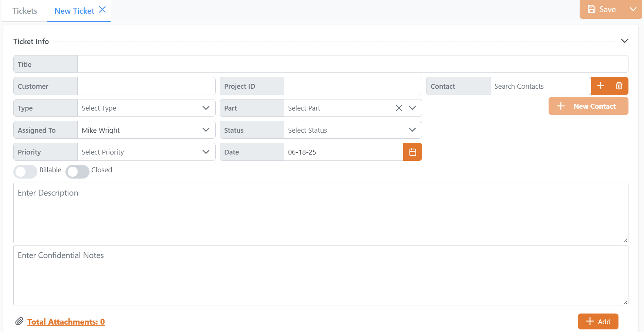
Task: Switch to the Tickets tab
Action: tap(25, 11)
